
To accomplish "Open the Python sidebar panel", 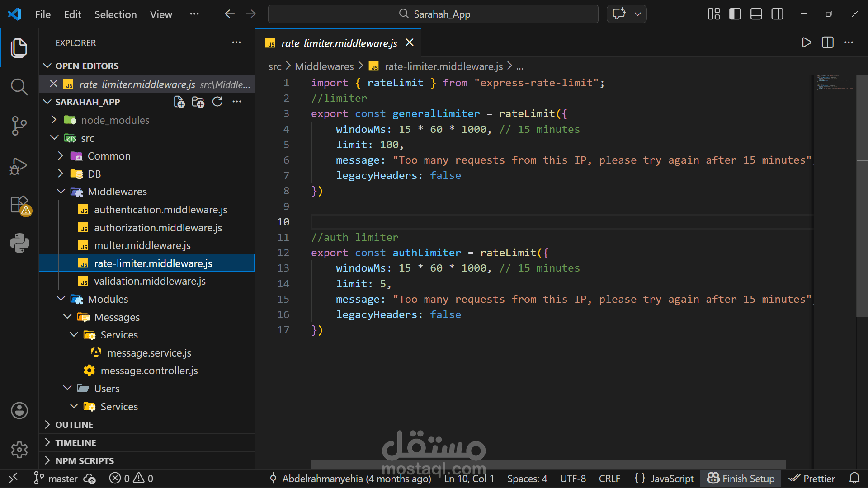I will 19,243.
